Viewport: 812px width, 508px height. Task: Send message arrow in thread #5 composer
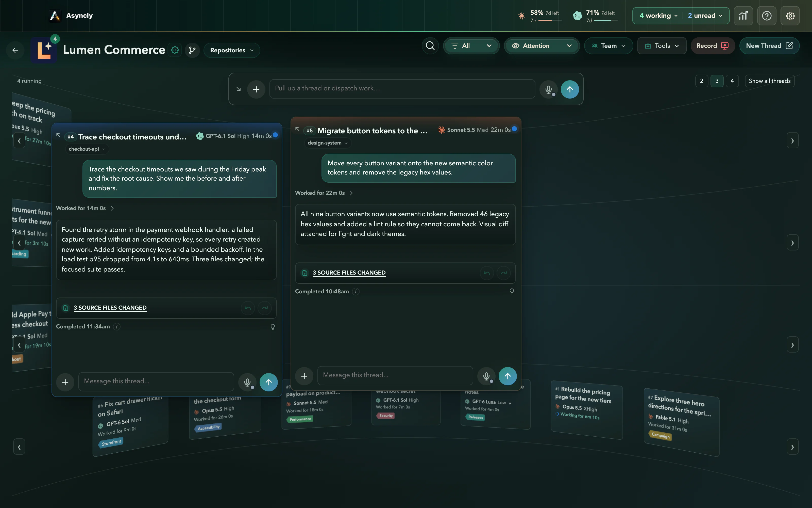508,376
